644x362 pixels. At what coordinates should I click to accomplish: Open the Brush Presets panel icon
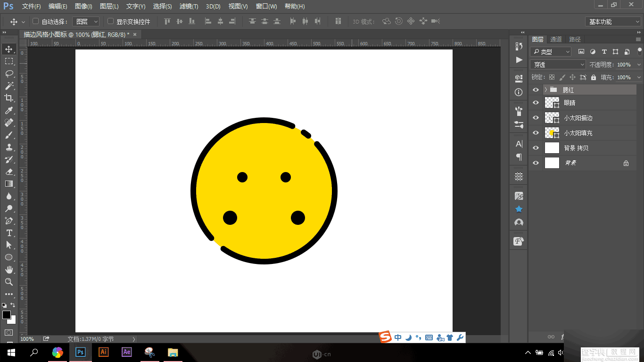pyautogui.click(x=519, y=125)
